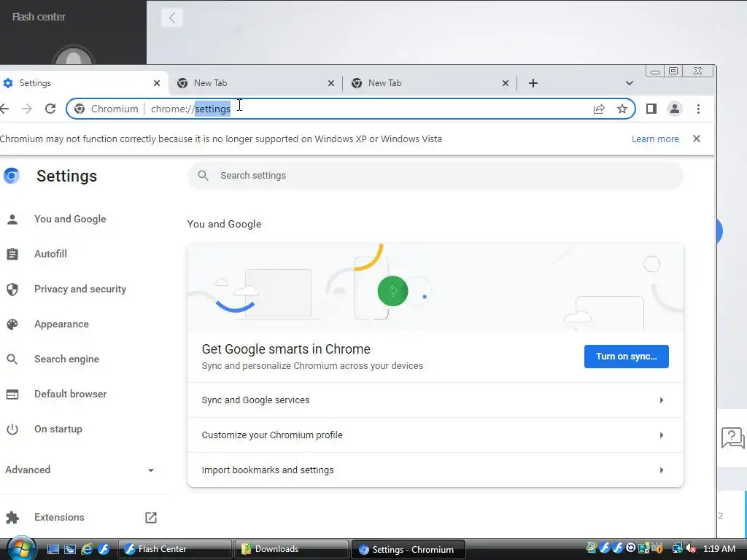This screenshot has width=747, height=560.
Task: Open Extensions from the sidebar
Action: click(x=59, y=517)
